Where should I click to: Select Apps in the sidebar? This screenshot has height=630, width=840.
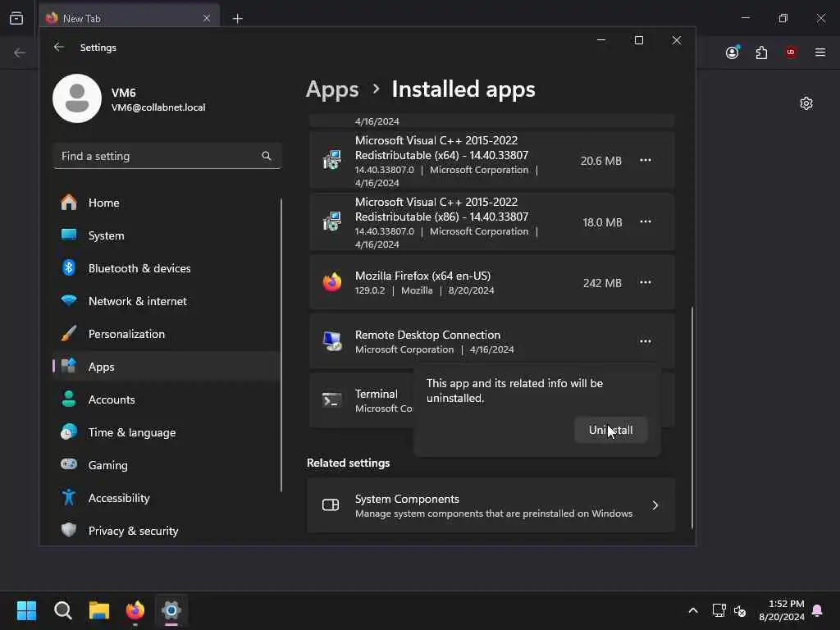(x=166, y=367)
